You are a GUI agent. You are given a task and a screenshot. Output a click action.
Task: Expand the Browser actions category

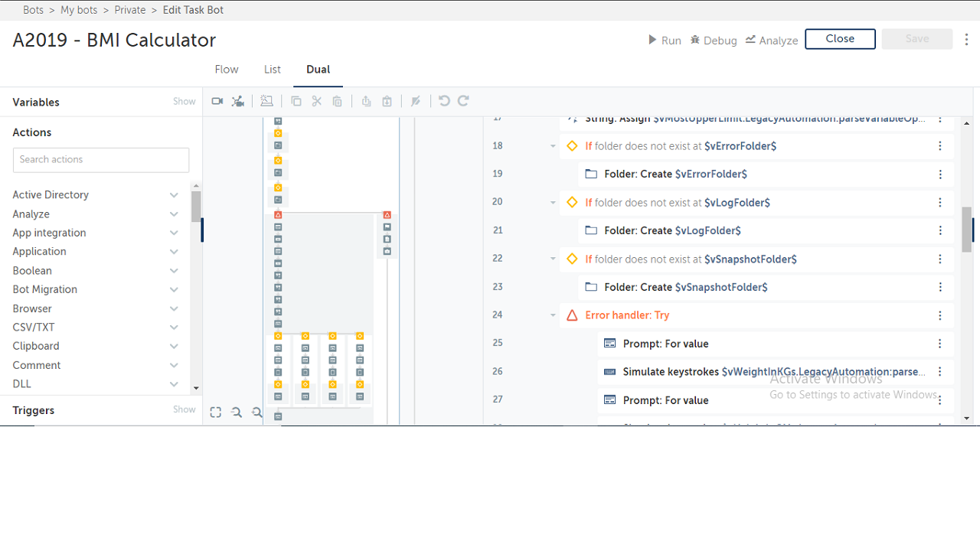point(174,309)
